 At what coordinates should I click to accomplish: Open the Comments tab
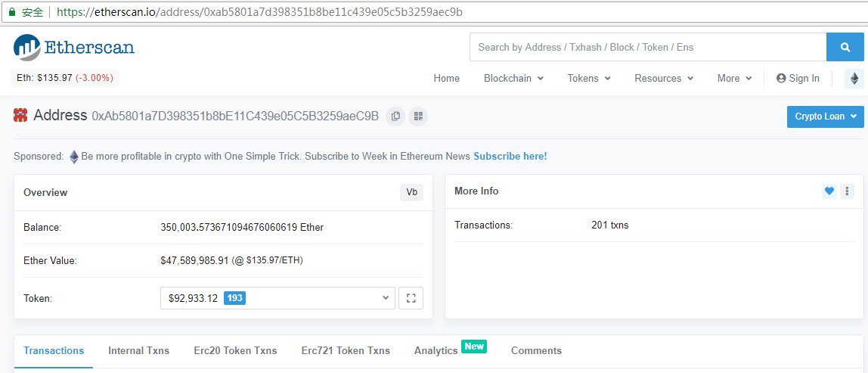pos(536,351)
